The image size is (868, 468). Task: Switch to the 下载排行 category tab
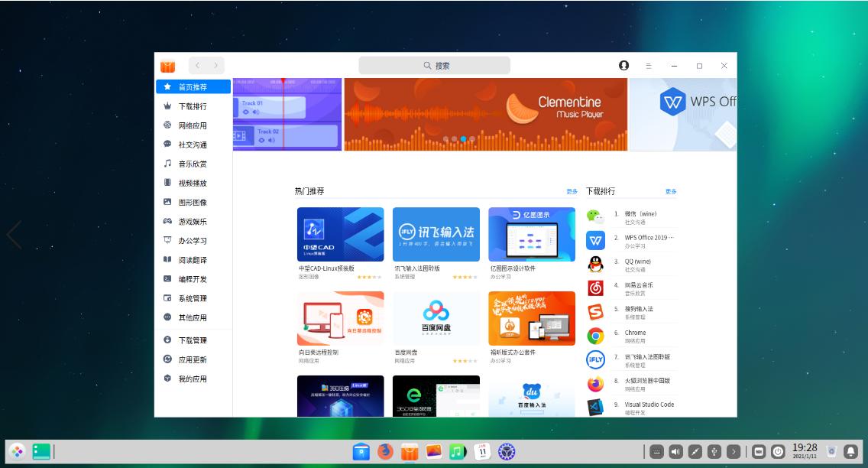point(193,106)
